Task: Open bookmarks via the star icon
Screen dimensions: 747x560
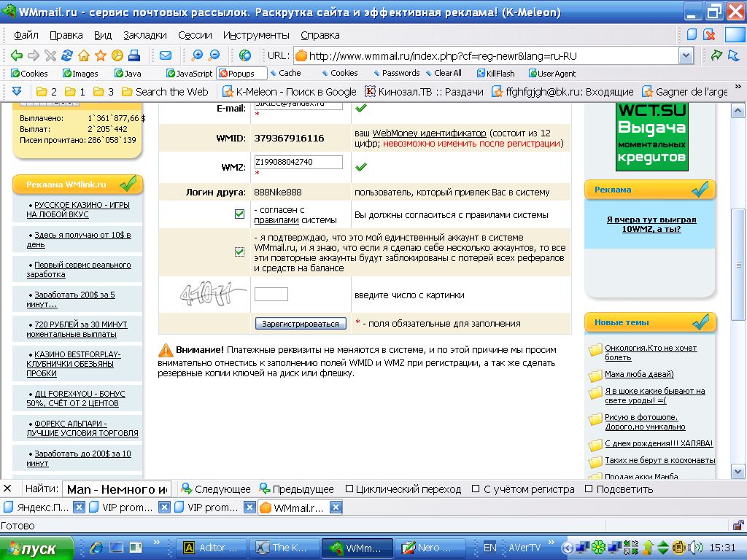Action: 101,55
